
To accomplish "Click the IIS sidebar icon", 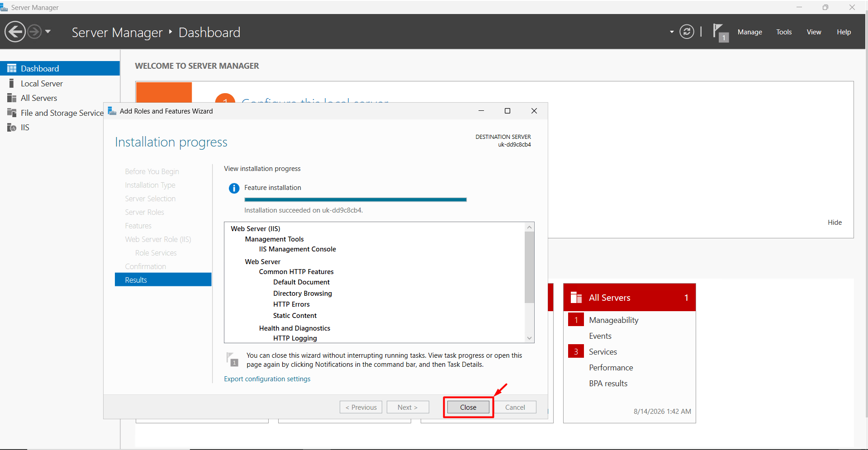I will [12, 128].
